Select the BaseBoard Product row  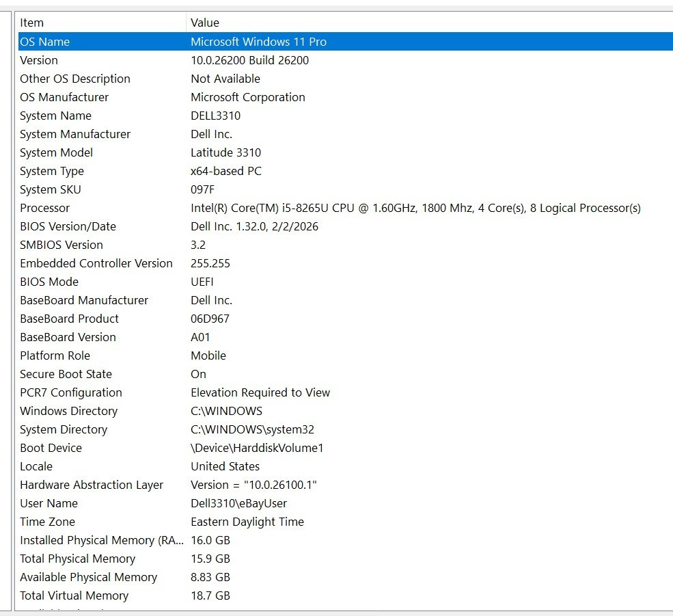click(x=346, y=319)
